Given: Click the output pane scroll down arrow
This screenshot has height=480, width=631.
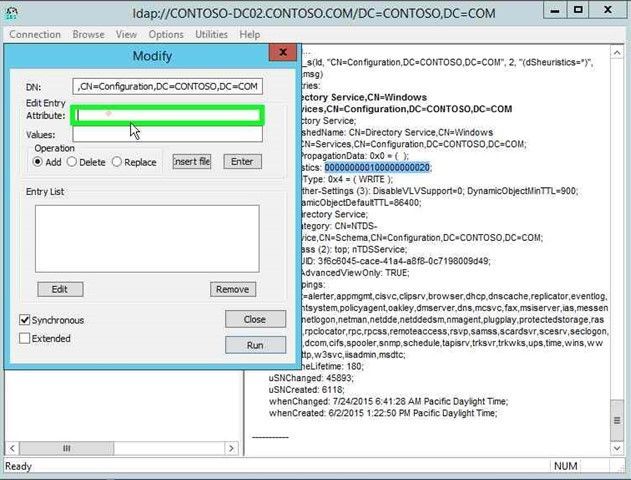Looking at the screenshot, I should point(617,448).
